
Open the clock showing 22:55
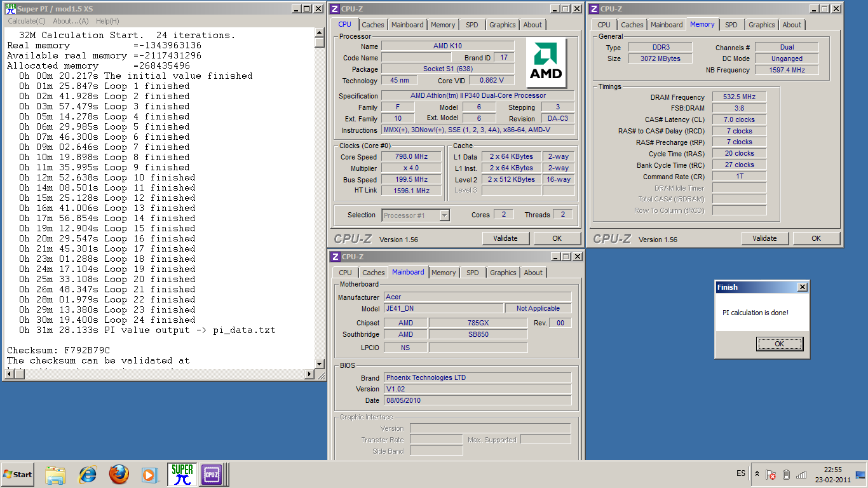(832, 470)
